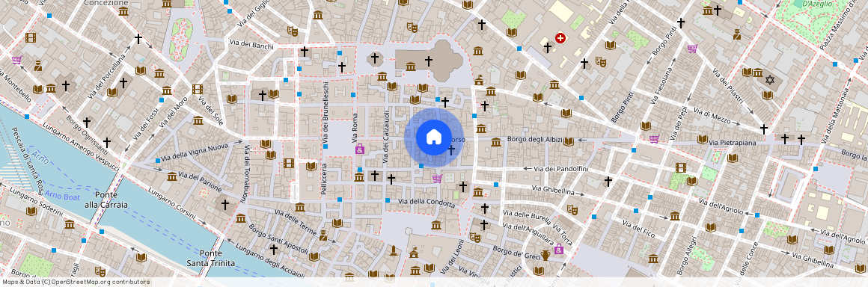Image resolution: width=868 pixels, height=287 pixels.
Task: Select the amphora icon on Borgo de' Greci
Action: coord(545,255)
